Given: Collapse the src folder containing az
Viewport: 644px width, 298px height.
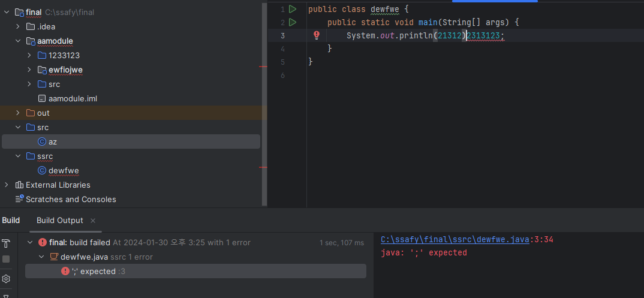Looking at the screenshot, I should (x=17, y=127).
